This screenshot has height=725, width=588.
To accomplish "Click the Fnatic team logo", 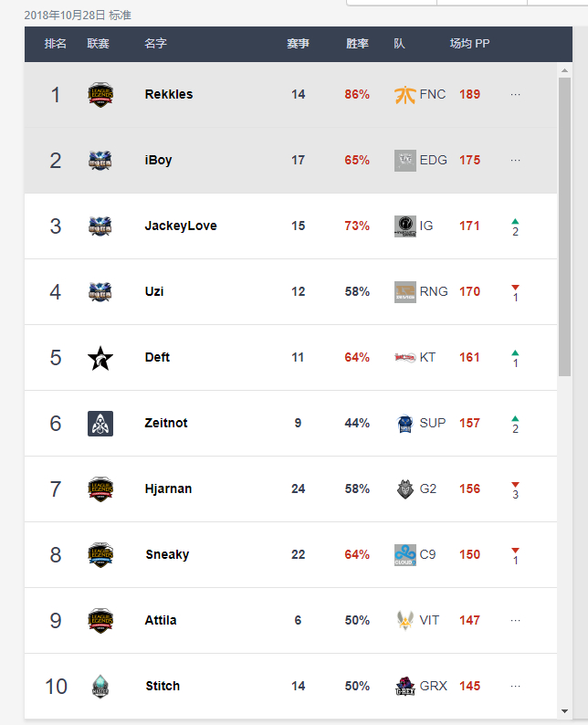I will (405, 95).
